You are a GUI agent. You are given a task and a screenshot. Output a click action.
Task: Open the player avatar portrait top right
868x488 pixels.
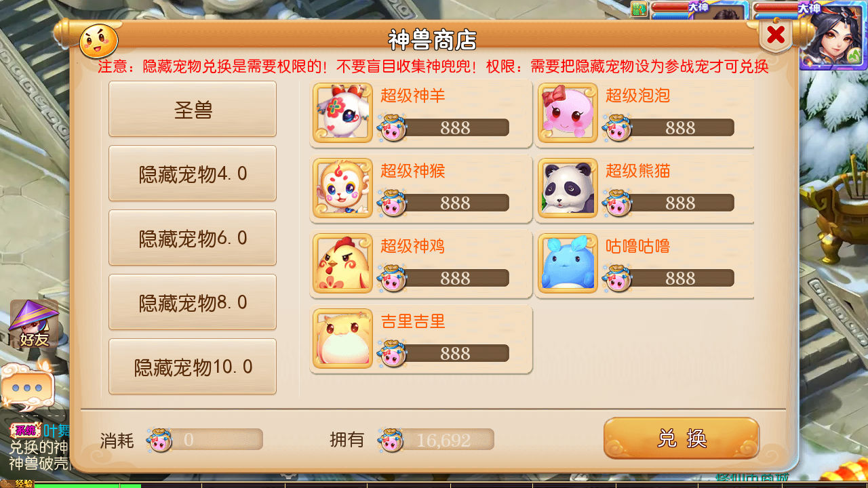click(x=833, y=36)
